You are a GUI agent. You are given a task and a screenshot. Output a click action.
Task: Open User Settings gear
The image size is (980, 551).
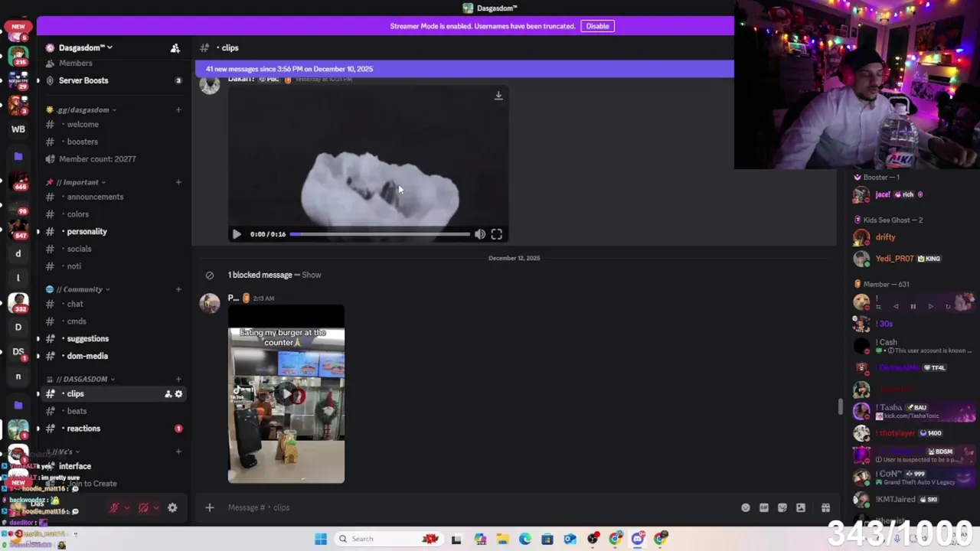tap(172, 507)
